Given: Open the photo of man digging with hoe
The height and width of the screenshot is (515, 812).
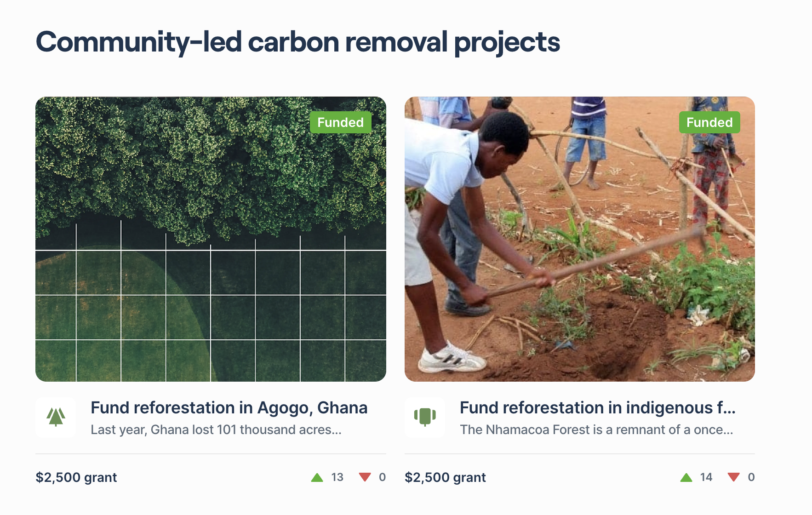Looking at the screenshot, I should click(579, 239).
